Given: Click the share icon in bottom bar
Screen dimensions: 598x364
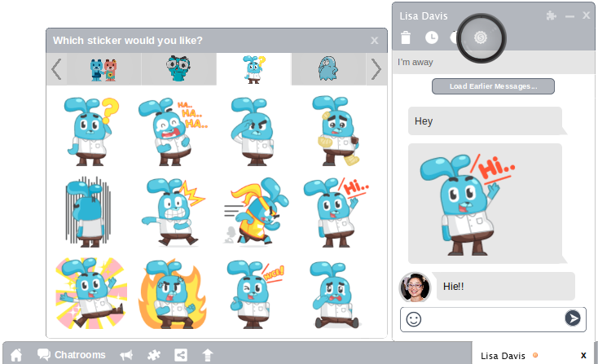Looking at the screenshot, I should coord(181,355).
